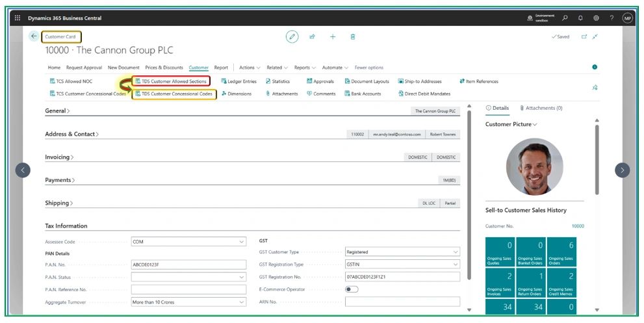Open the Report menu tab
The height and width of the screenshot is (323, 644).
(221, 68)
